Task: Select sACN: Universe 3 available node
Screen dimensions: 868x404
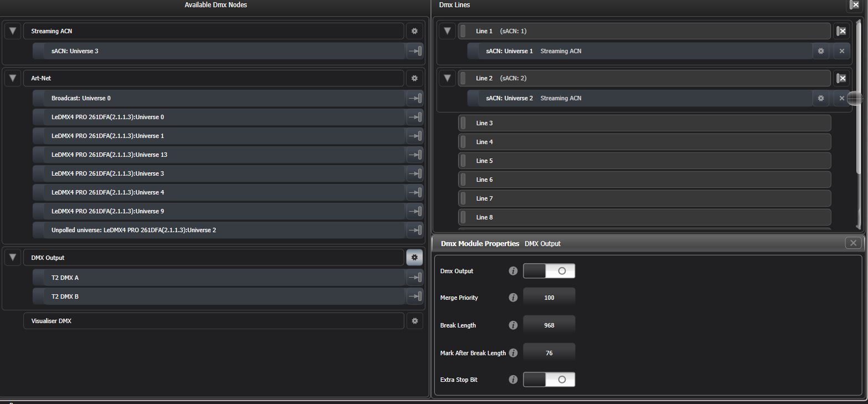Action: pyautogui.click(x=219, y=51)
